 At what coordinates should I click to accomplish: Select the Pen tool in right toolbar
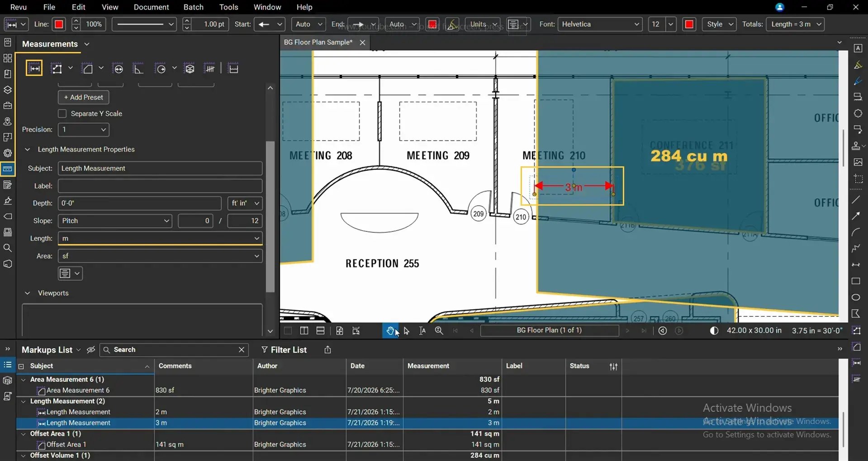pyautogui.click(x=858, y=81)
